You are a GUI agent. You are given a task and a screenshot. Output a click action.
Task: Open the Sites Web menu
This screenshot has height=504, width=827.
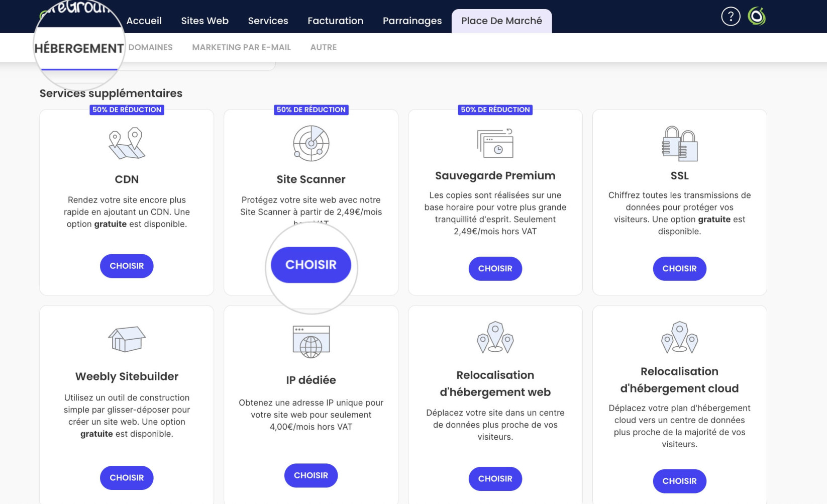[204, 21]
